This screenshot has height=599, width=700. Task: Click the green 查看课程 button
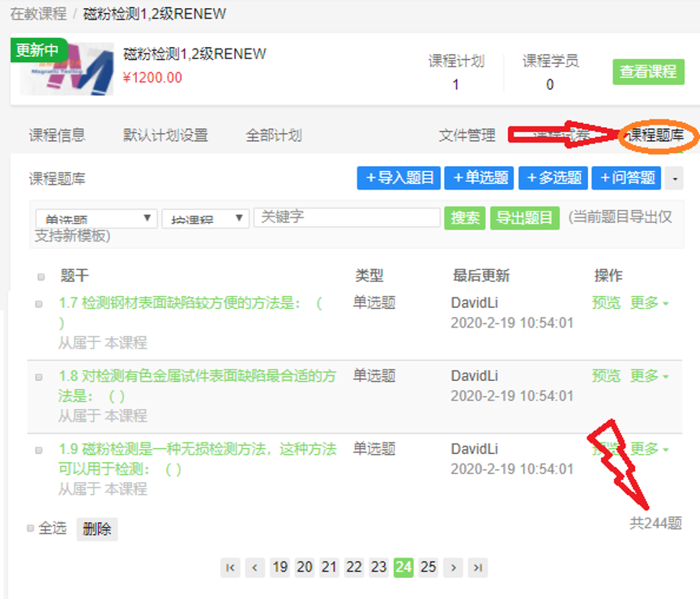(x=648, y=71)
